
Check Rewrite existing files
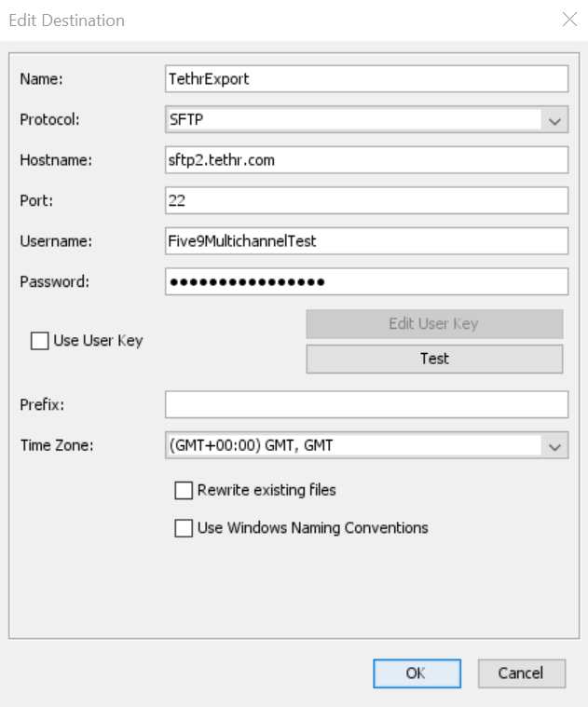click(x=184, y=490)
